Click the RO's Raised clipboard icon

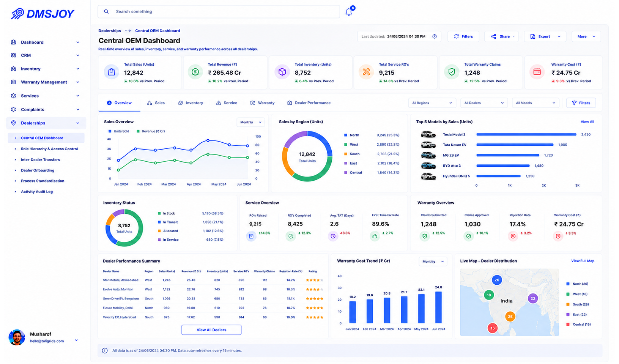[251, 236]
